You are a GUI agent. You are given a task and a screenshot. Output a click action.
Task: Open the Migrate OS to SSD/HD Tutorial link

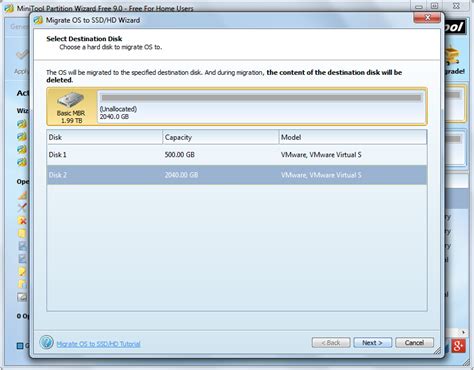[x=98, y=344]
